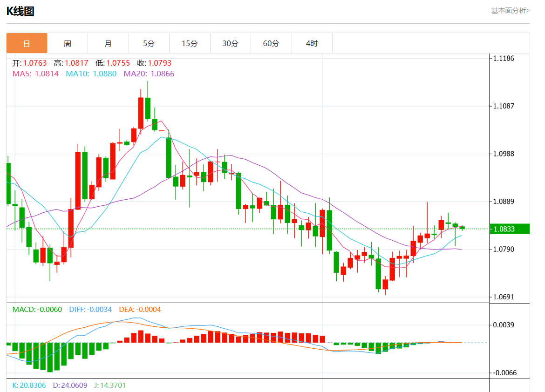Click the MA20: 1.0866 label
Screen dimensions: 545x392
click(149, 74)
